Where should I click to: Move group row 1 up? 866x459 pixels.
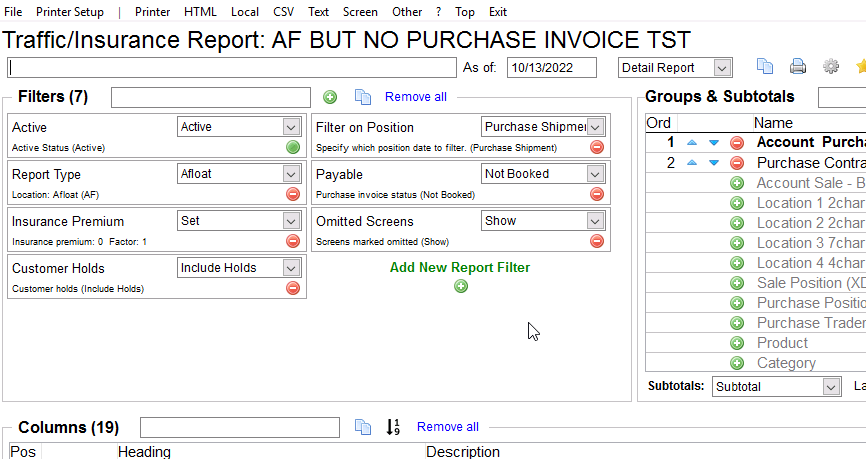coord(691,143)
